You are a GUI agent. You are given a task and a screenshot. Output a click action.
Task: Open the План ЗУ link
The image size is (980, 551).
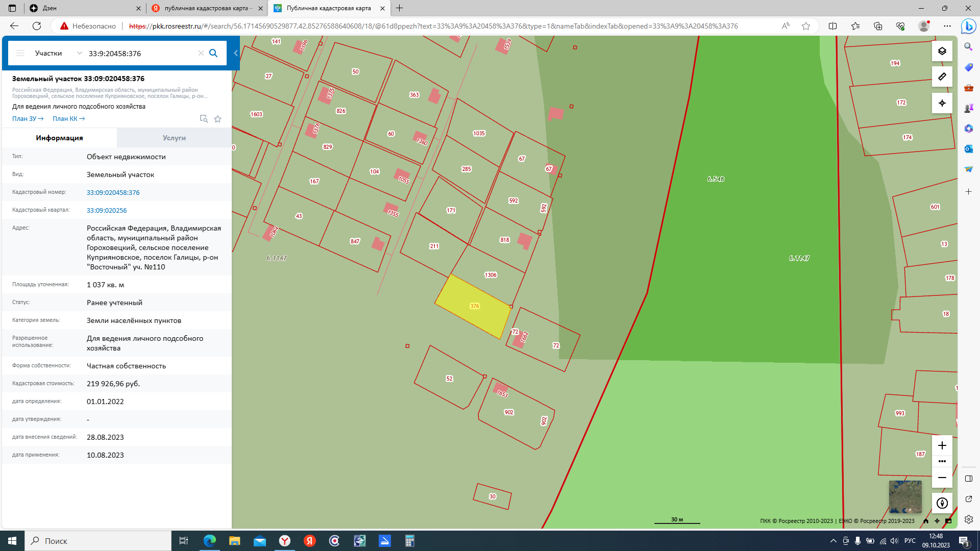click(28, 119)
